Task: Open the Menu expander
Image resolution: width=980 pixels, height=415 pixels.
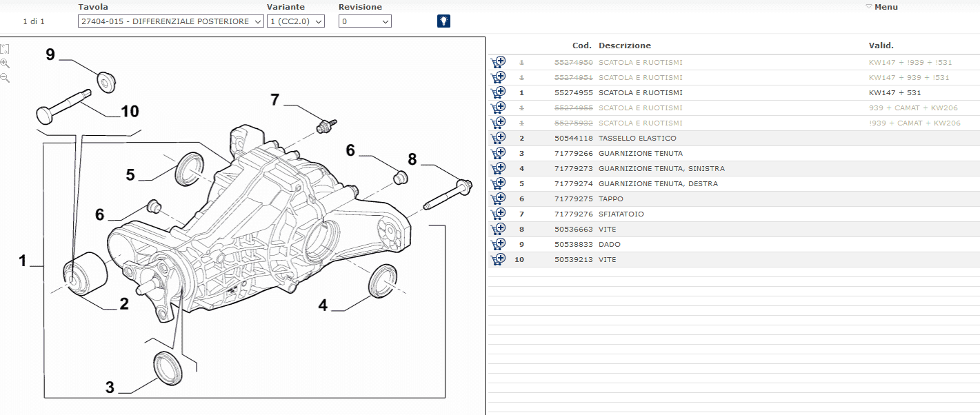Action: click(881, 7)
